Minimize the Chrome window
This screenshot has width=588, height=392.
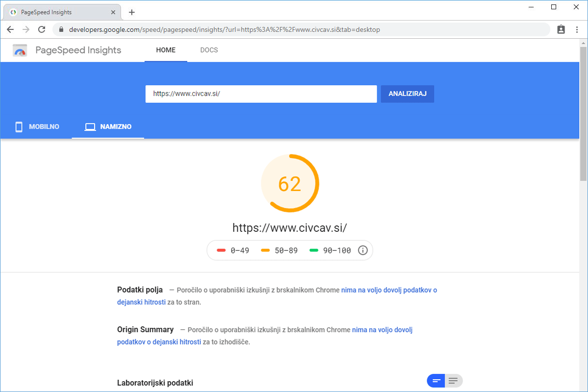click(x=531, y=7)
